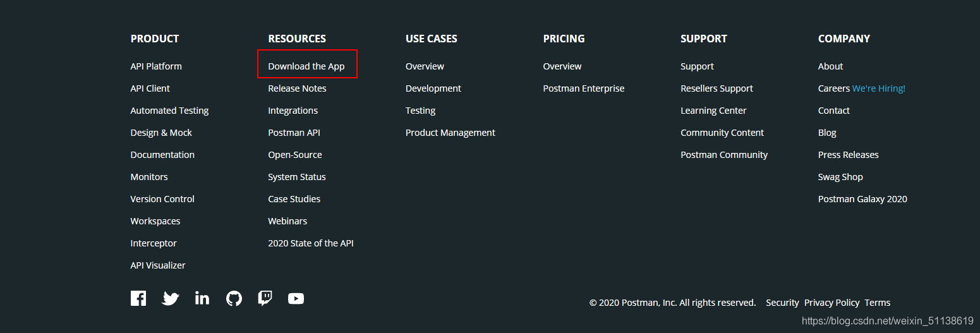
Task: Open the YouTube social icon
Action: pos(296,298)
